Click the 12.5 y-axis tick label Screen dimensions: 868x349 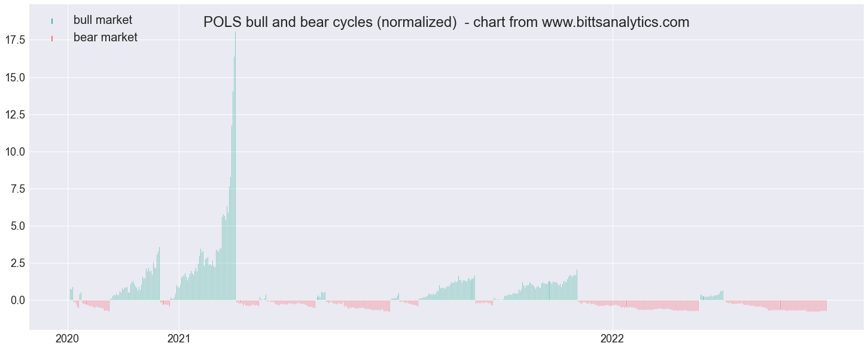tap(14, 115)
